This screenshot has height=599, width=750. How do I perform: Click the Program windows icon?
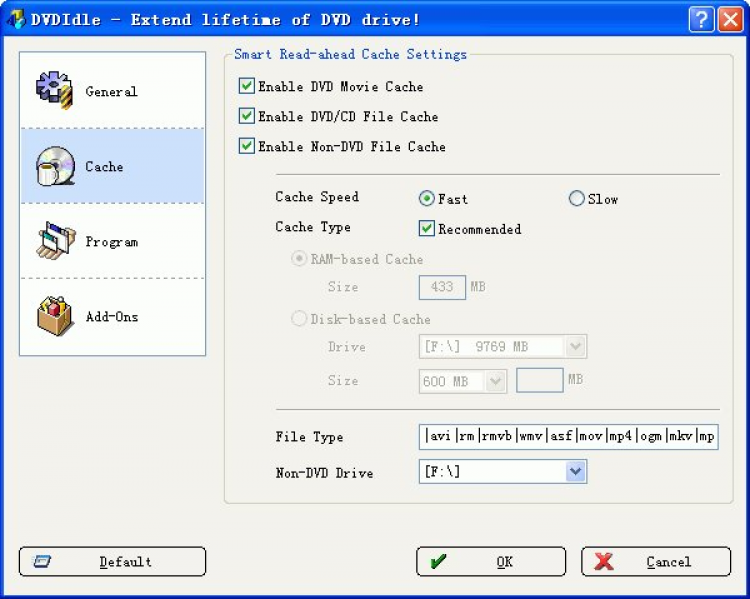(55, 240)
